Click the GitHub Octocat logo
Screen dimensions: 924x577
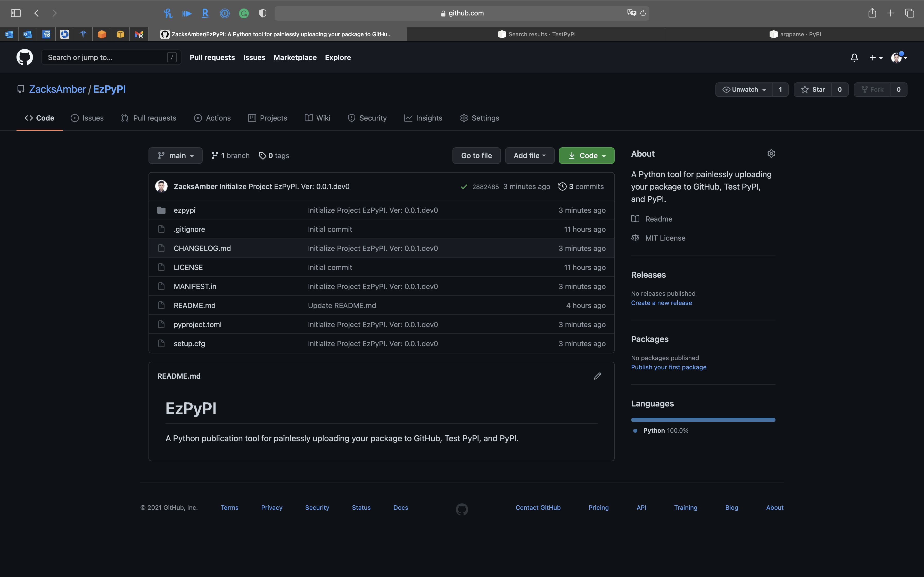[24, 57]
